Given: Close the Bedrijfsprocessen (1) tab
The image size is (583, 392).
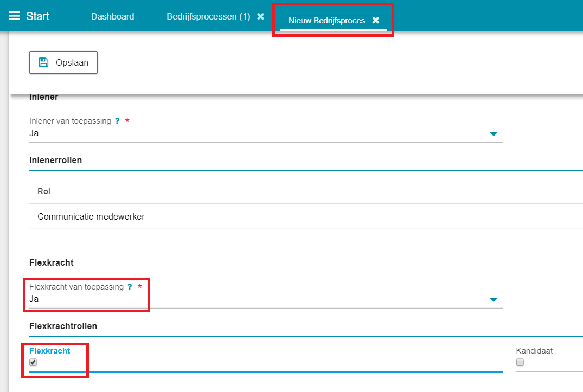Looking at the screenshot, I should point(261,16).
